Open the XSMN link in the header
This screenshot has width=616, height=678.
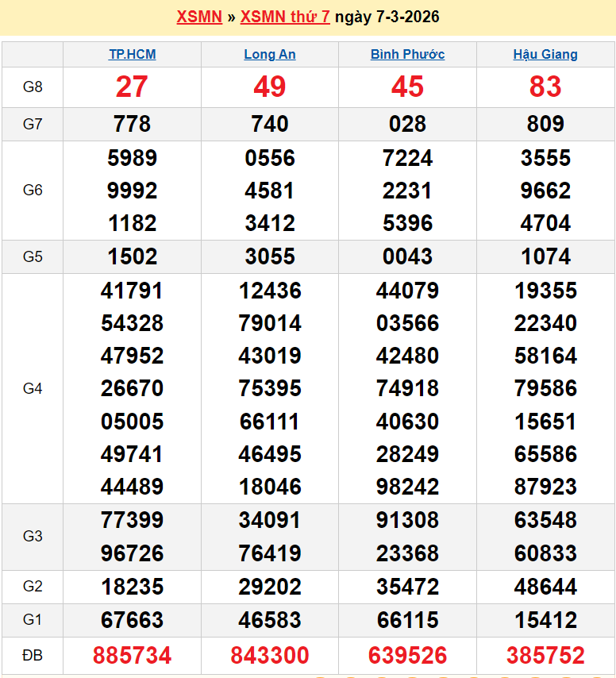coord(198,17)
